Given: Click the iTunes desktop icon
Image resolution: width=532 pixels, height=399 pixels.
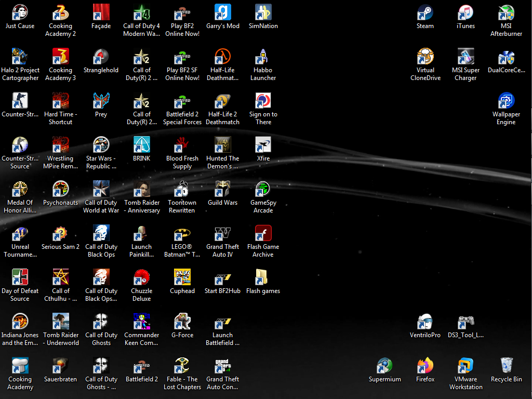Looking at the screenshot, I should coord(465,13).
